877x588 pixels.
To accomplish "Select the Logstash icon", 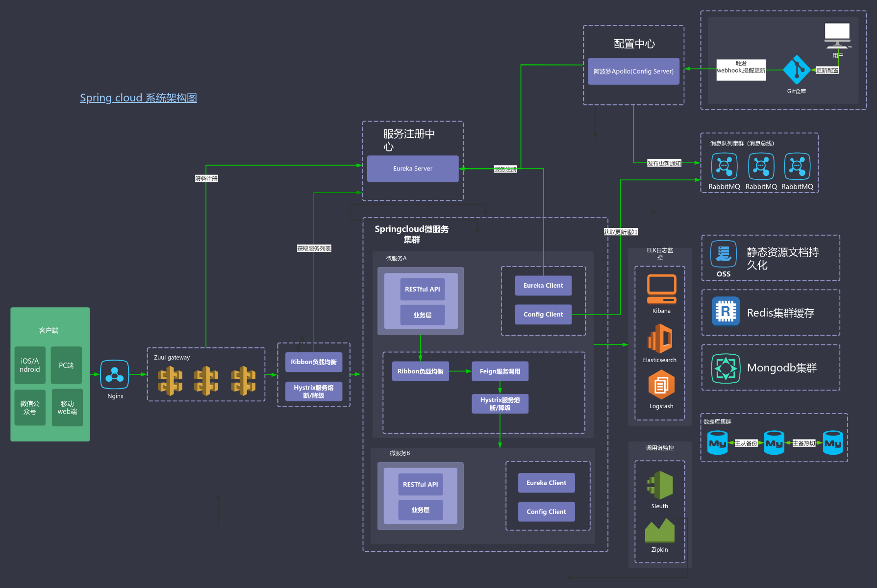I will (661, 387).
